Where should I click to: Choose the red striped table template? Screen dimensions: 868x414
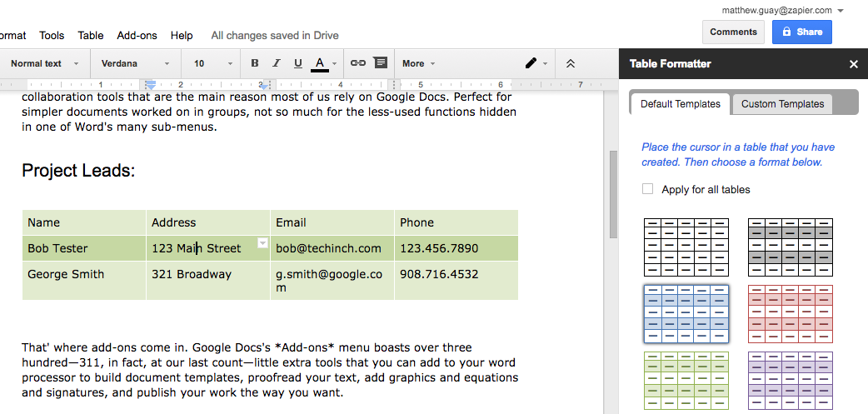(x=790, y=313)
